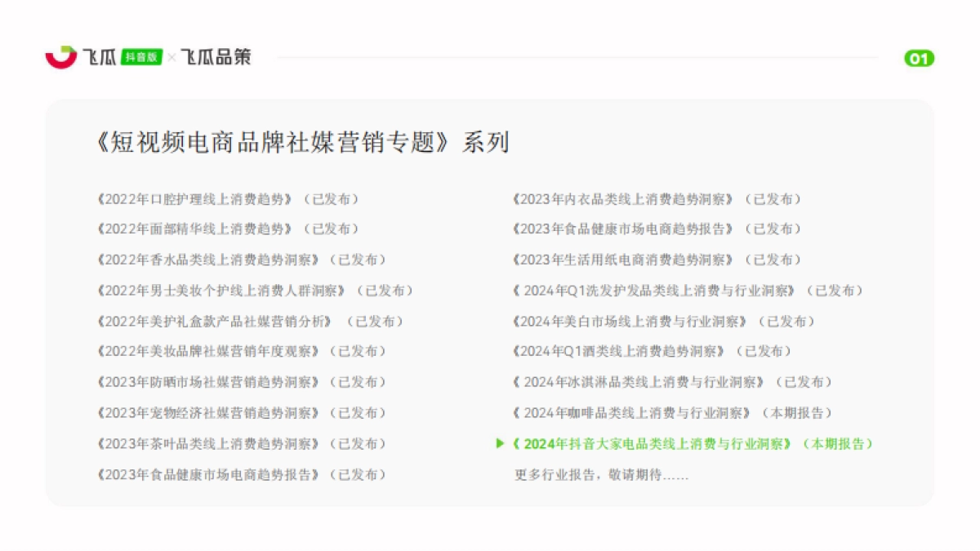
Task: Open the highlighted green 2024年抖音大家电品类 report
Action: pyautogui.click(x=652, y=443)
